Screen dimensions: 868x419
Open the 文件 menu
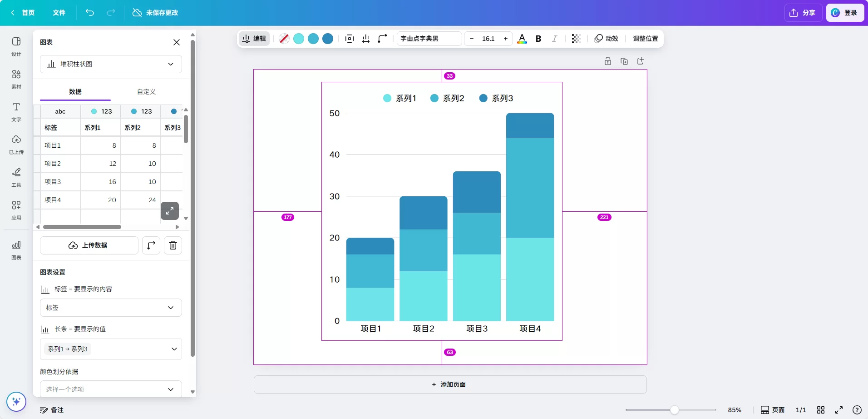(x=59, y=13)
